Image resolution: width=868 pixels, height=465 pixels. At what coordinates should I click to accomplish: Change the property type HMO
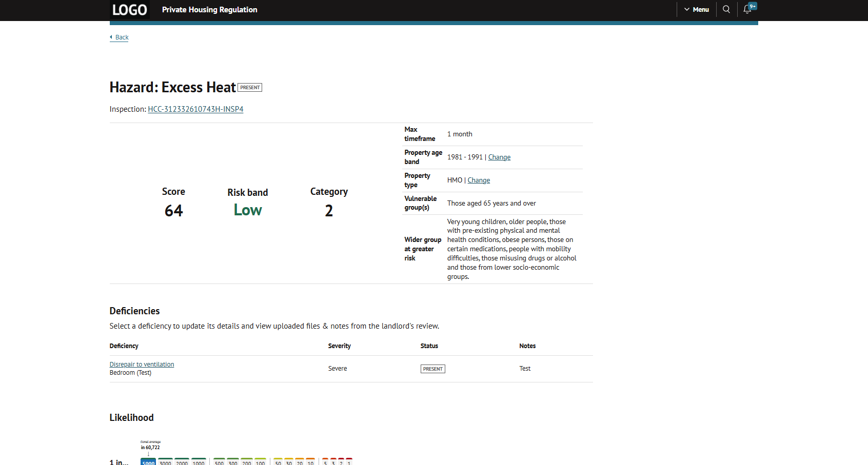(x=479, y=180)
